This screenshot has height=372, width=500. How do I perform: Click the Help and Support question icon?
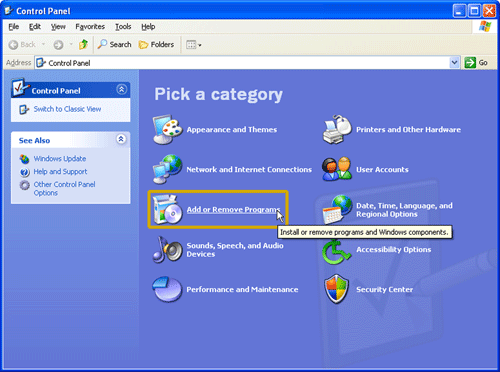[x=25, y=172]
